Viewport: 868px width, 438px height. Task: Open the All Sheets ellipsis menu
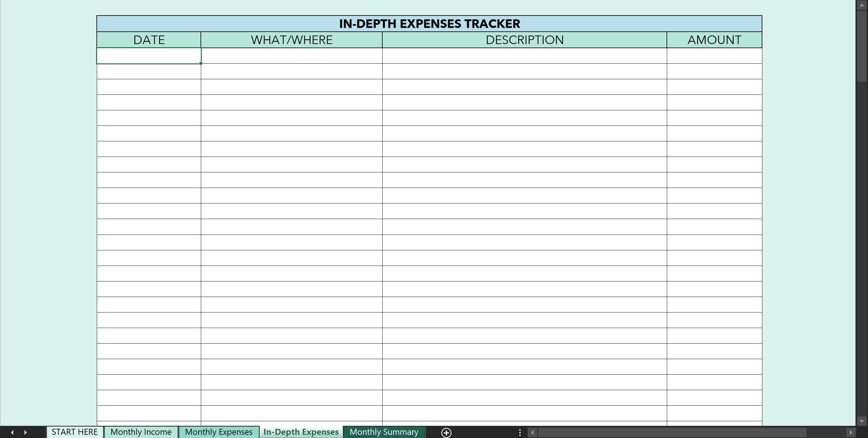pos(520,432)
